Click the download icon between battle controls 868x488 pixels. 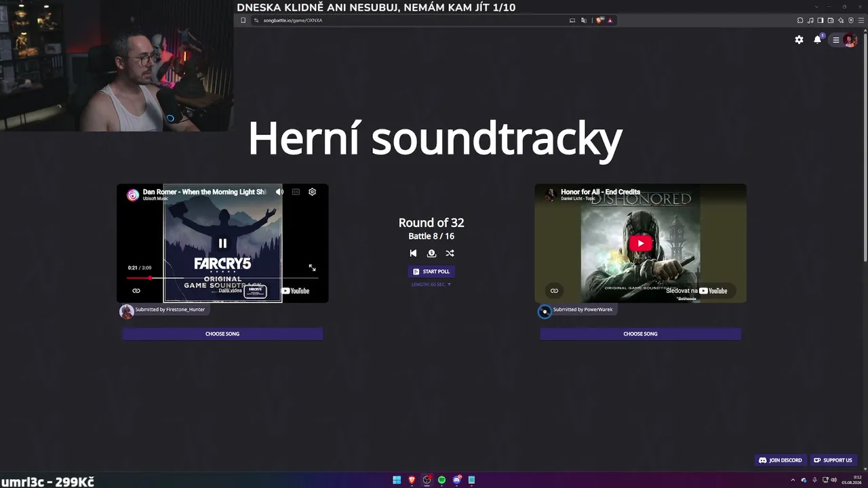(431, 253)
